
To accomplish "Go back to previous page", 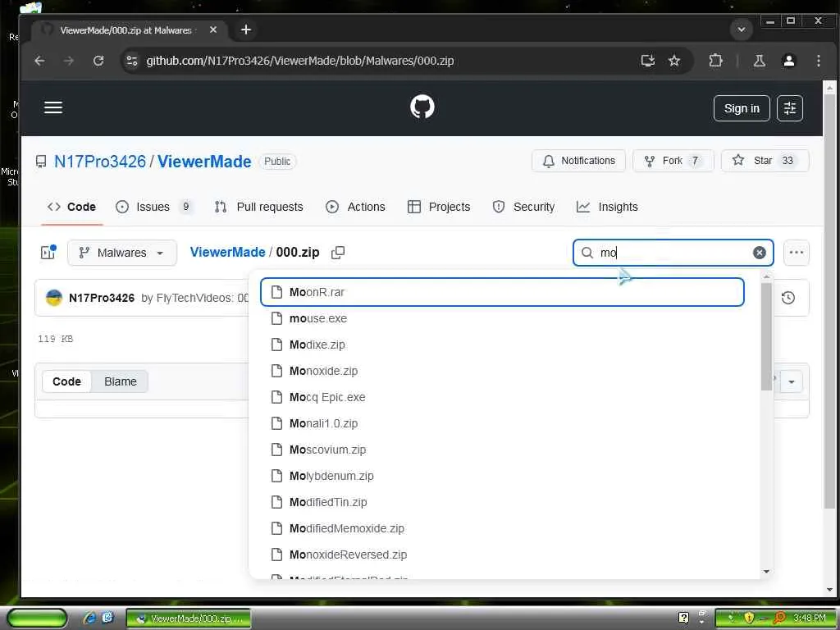I will (39, 61).
